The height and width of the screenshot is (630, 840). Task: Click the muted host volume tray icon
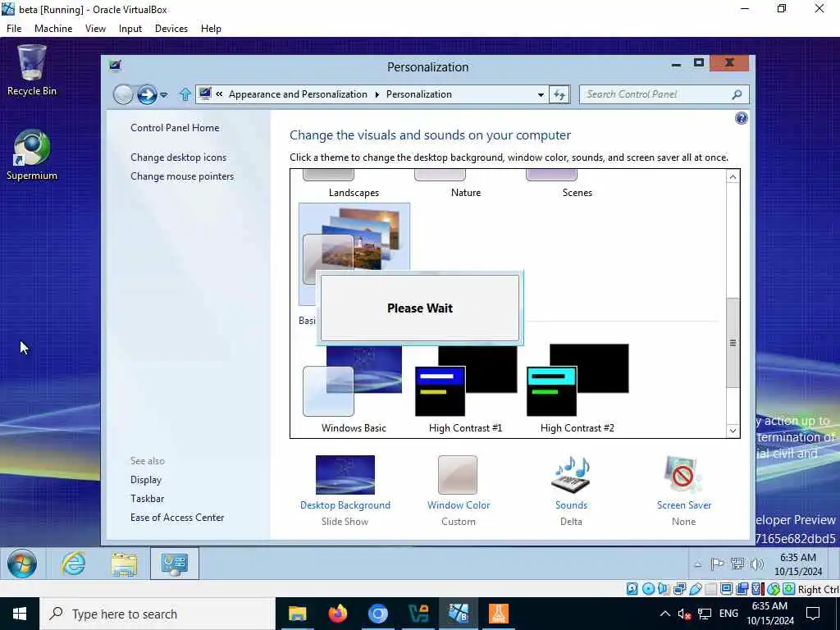click(684, 614)
